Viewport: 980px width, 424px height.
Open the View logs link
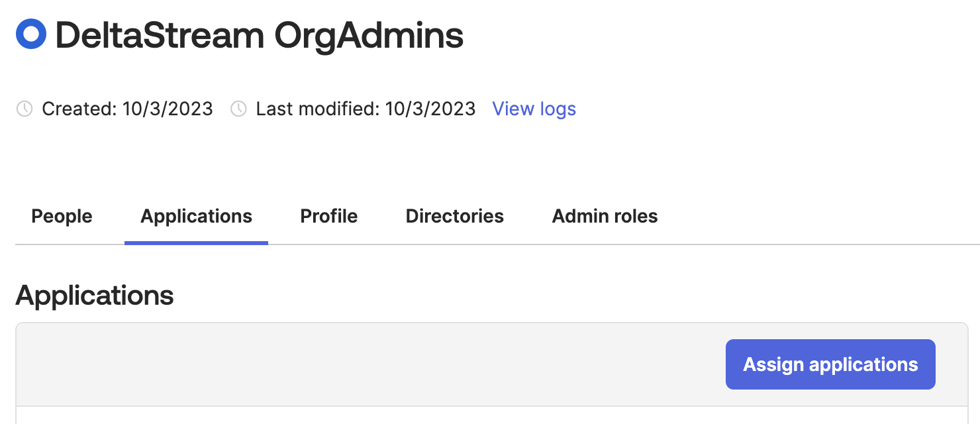point(534,109)
